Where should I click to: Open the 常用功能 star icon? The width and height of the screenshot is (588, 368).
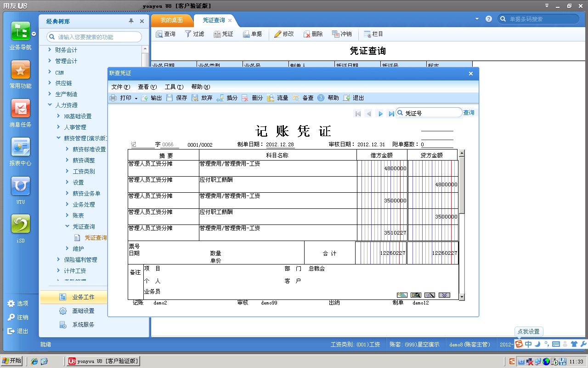(x=21, y=70)
